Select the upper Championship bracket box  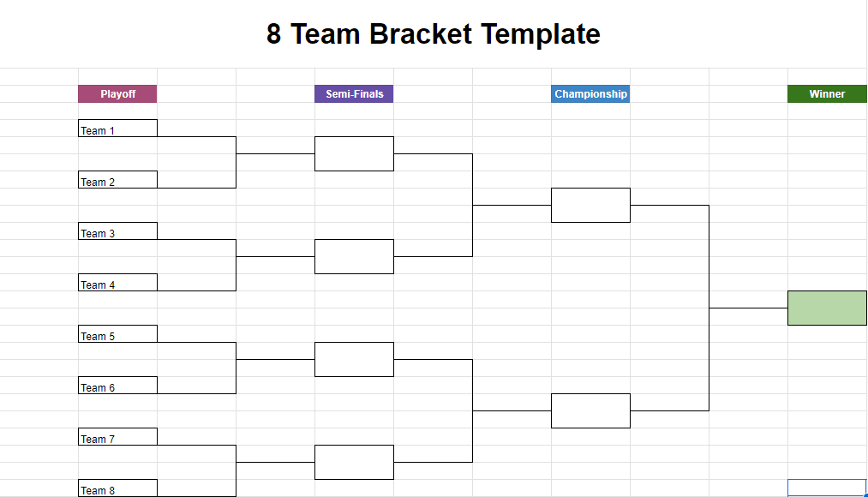pos(590,206)
